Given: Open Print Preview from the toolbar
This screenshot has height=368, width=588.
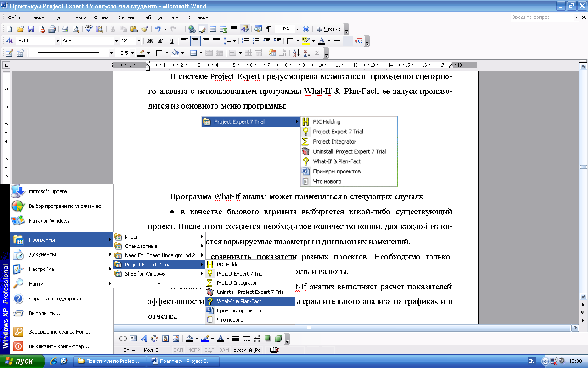Looking at the screenshot, I should click(76, 29).
